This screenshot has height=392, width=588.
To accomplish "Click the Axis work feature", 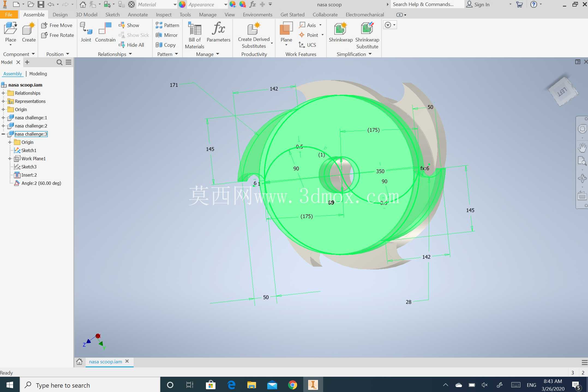I will (307, 25).
